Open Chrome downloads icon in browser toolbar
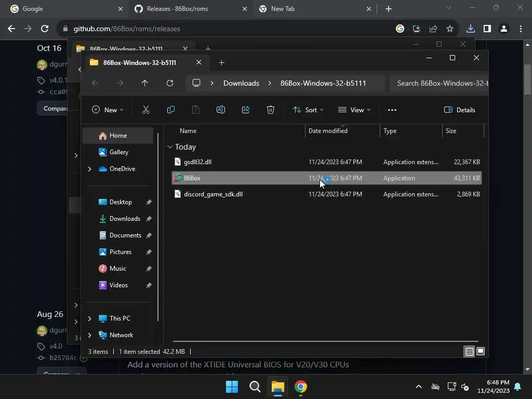Image resolution: width=532 pixels, height=399 pixels. tap(470, 29)
